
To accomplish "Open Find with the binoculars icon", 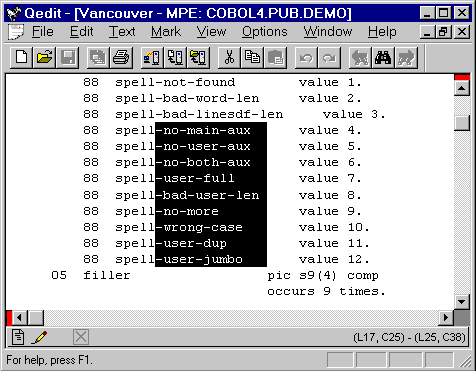I will (x=383, y=58).
